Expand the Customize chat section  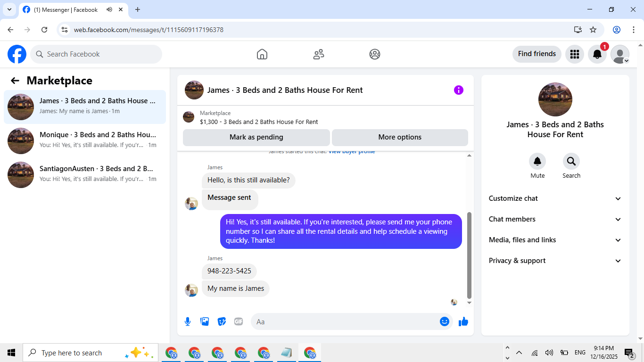555,198
